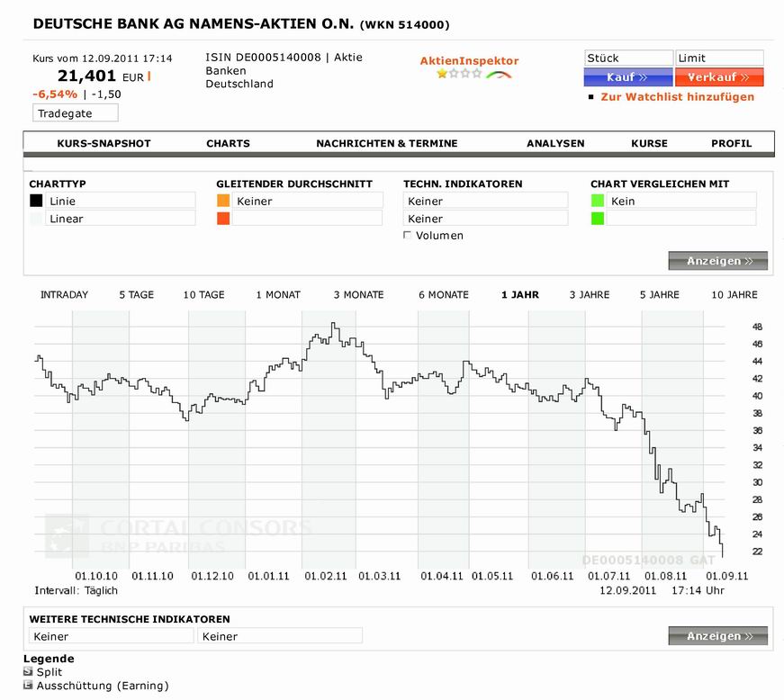Open the empty second moving average dropdown
Viewport: 784px width, 700px height.
[308, 219]
